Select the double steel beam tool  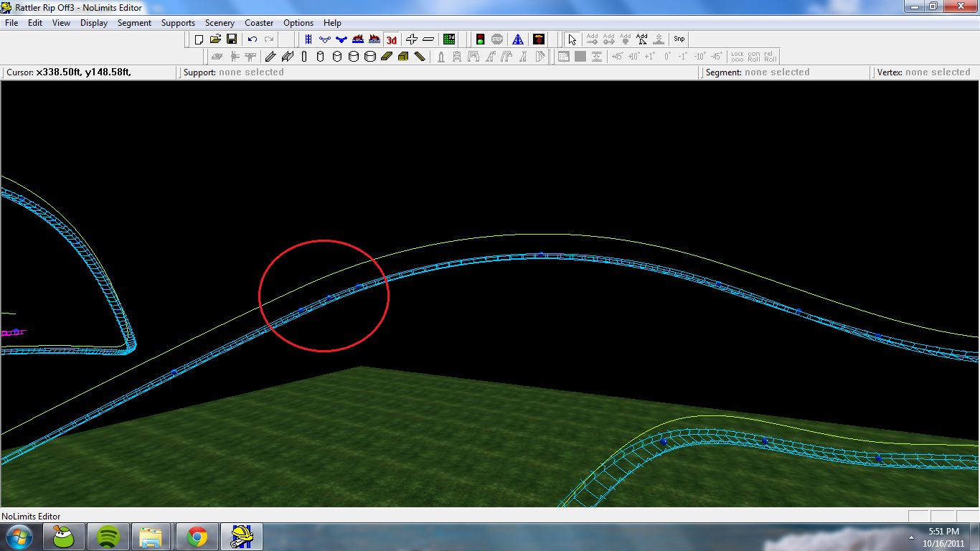pyautogui.click(x=287, y=56)
